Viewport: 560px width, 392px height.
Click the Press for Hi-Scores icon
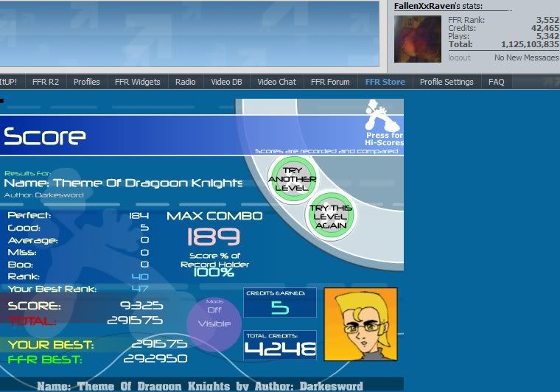click(383, 123)
